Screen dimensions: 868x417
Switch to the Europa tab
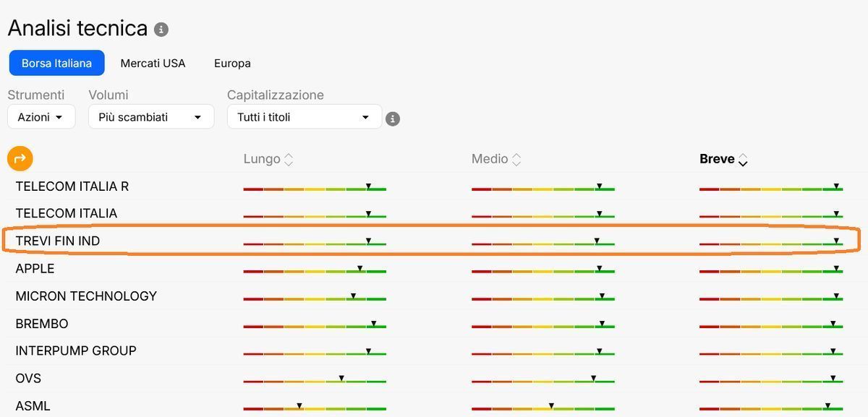[x=232, y=64]
